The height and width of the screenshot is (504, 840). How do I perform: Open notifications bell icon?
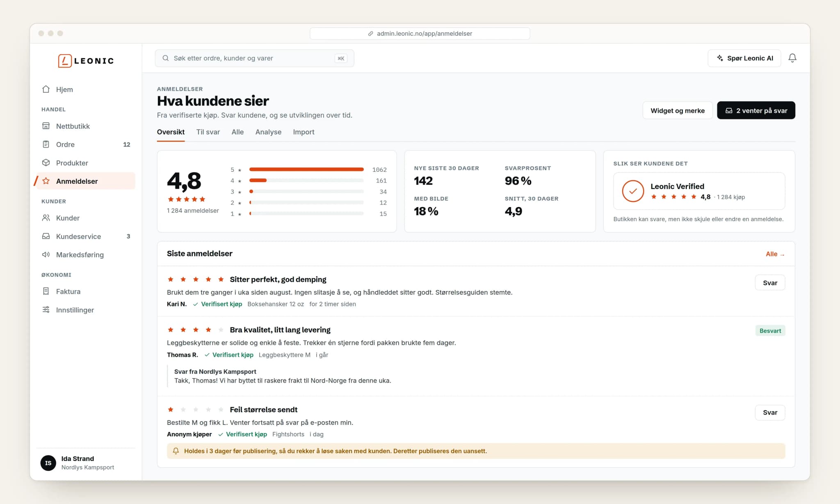pos(792,58)
